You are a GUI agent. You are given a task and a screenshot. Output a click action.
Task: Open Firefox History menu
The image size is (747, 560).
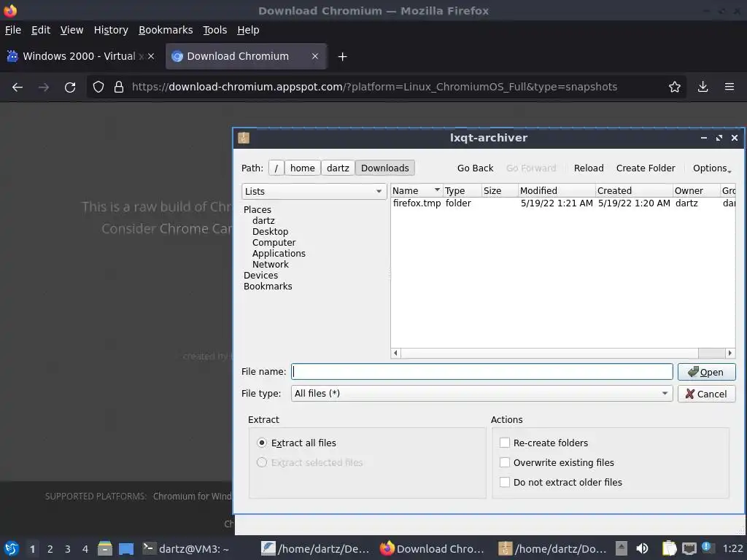(x=111, y=30)
